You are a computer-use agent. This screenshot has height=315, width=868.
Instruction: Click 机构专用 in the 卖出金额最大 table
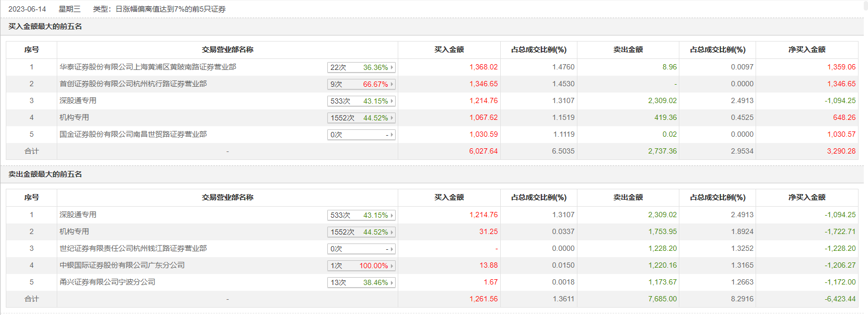coord(74,231)
